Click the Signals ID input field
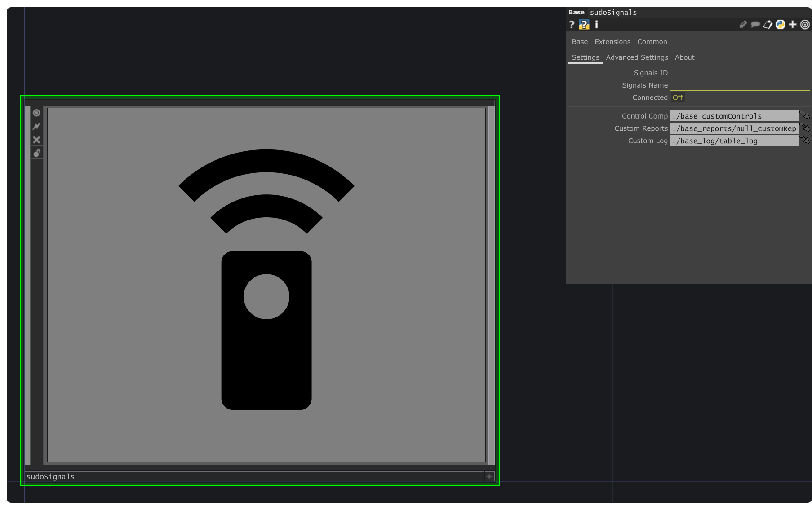Screen dimensions: 812x510 click(x=740, y=73)
